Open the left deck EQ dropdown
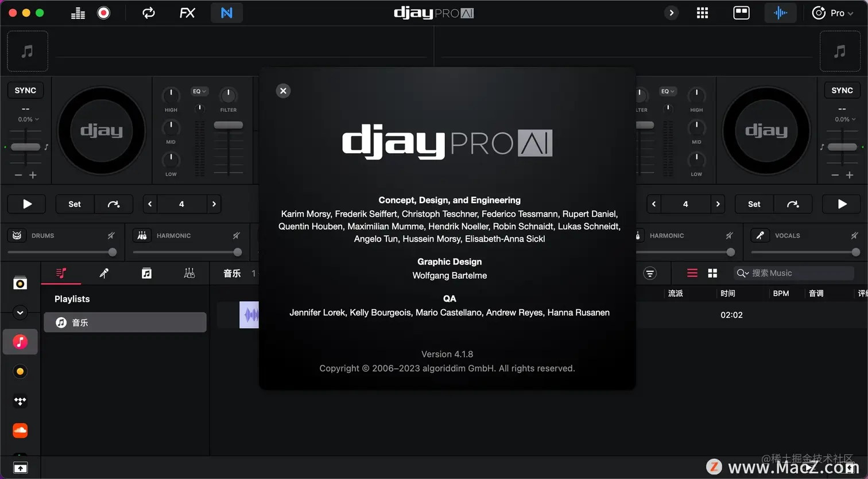 pos(199,91)
